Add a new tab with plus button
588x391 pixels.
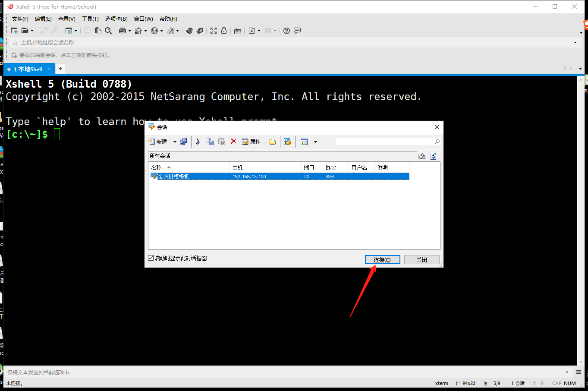pyautogui.click(x=60, y=69)
